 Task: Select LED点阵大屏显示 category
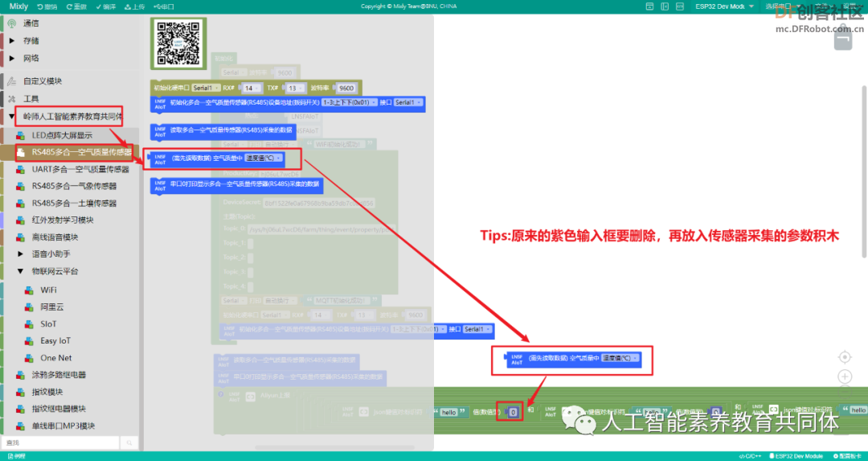pos(62,135)
